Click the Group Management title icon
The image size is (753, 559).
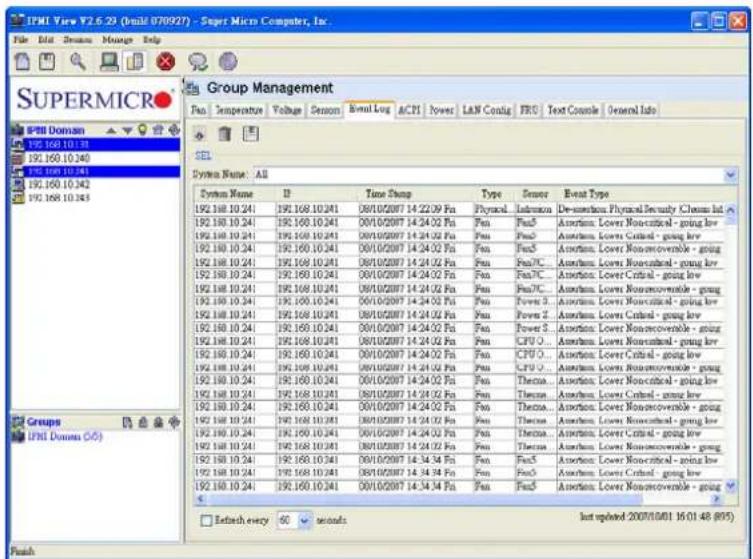point(192,88)
